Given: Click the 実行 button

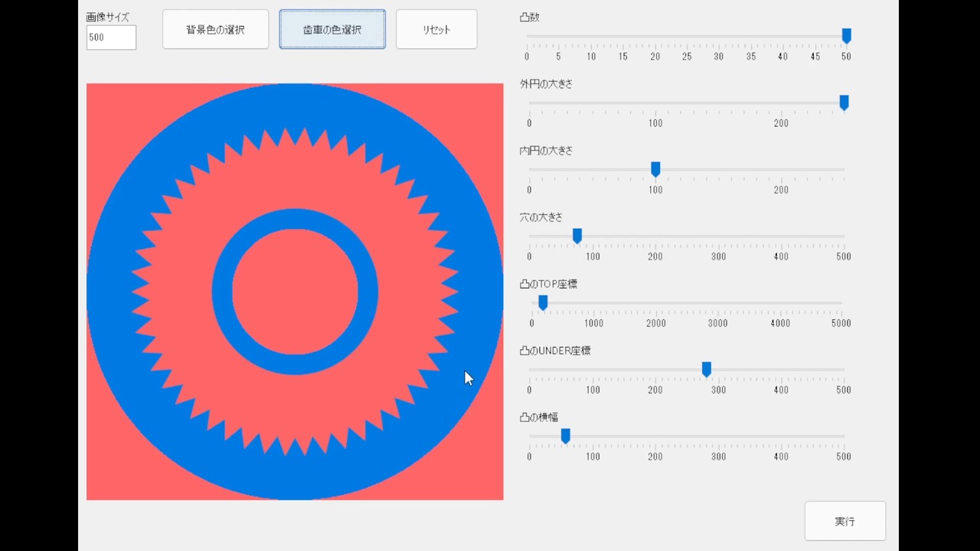Looking at the screenshot, I should [x=845, y=521].
